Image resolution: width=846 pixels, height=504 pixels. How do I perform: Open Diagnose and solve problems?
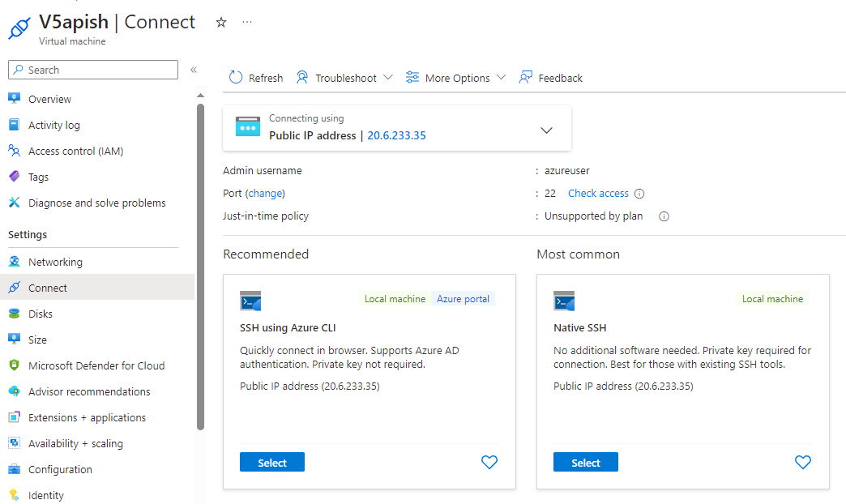(97, 203)
